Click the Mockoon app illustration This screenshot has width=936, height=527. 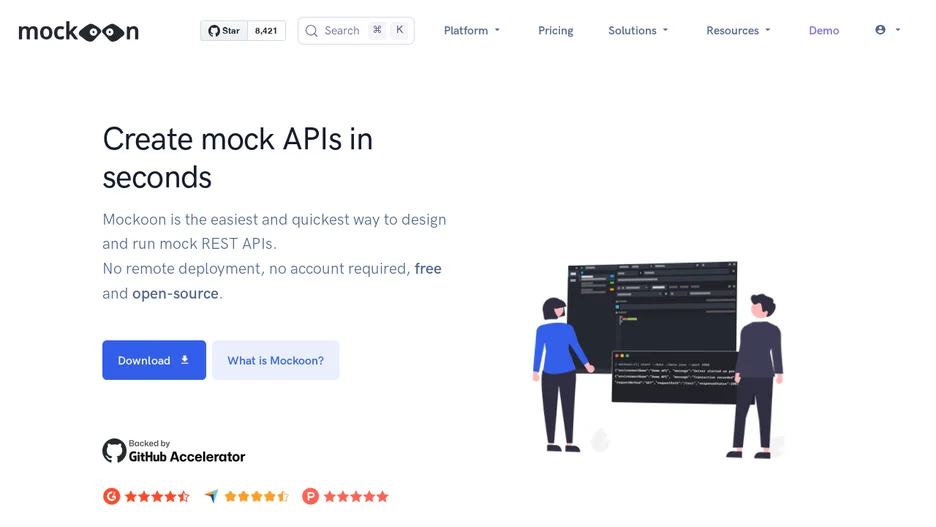(658, 360)
